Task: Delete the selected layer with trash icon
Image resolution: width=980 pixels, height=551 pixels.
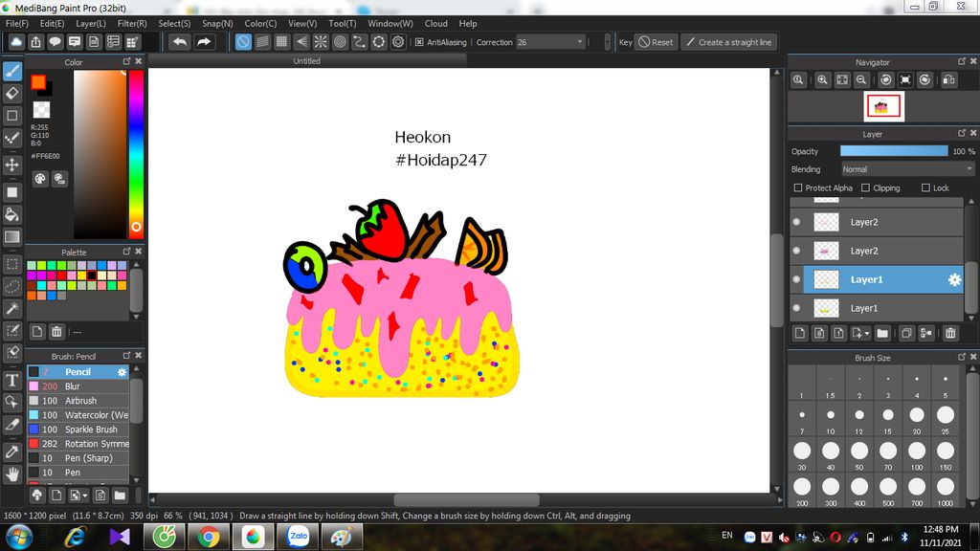Action: pyautogui.click(x=950, y=333)
